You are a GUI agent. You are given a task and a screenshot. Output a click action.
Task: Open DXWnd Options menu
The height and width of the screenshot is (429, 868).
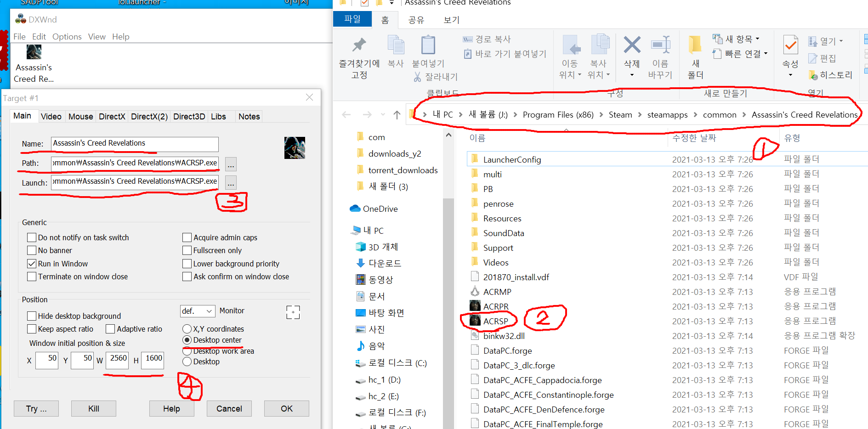[x=67, y=37]
